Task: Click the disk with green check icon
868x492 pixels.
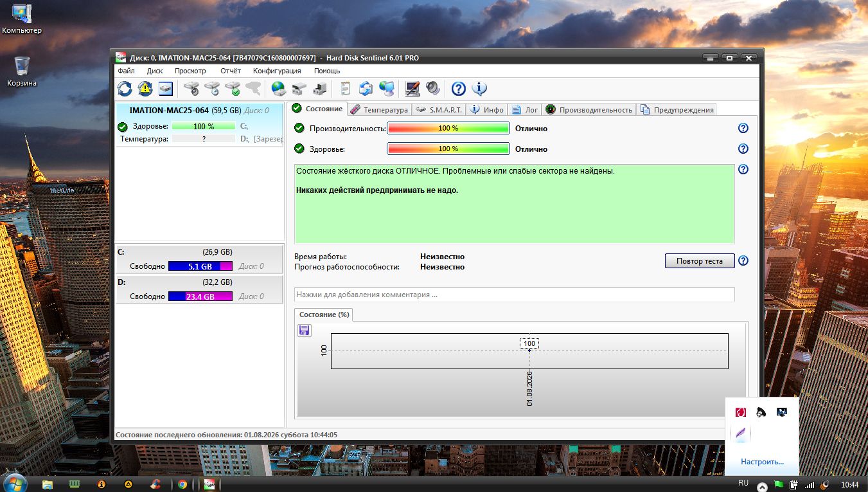Action: 233,89
